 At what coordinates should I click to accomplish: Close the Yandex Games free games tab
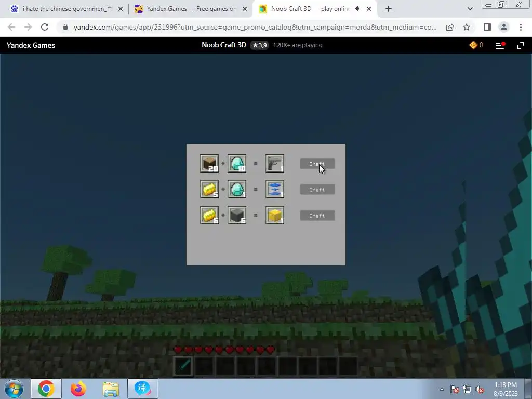245,9
